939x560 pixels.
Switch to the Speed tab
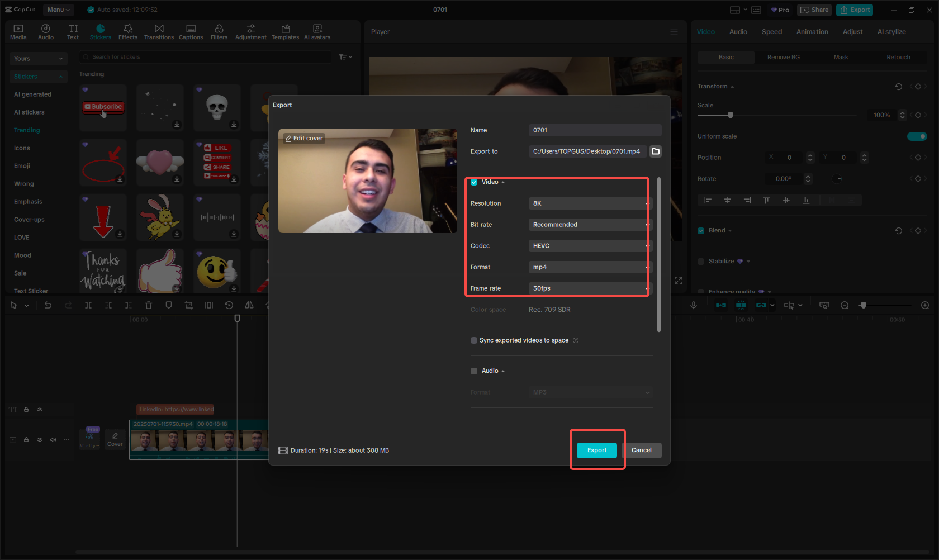click(x=772, y=32)
